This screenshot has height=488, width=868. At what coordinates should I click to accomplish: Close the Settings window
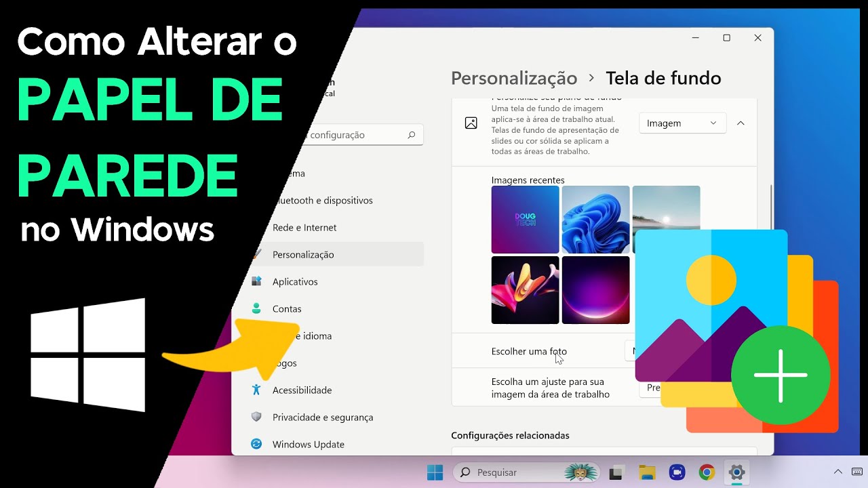point(757,38)
